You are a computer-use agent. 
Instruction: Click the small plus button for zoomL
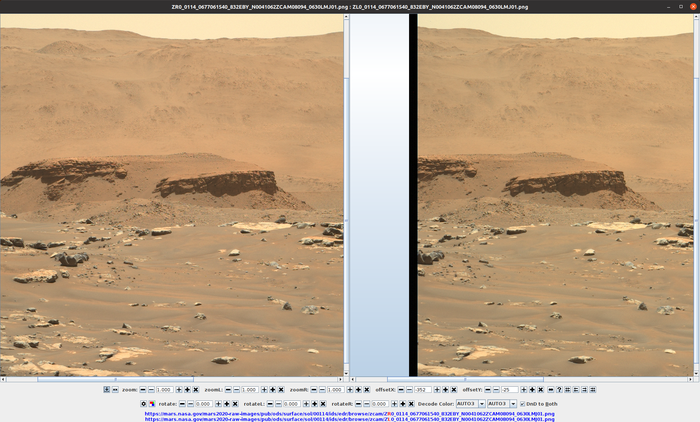coord(264,390)
